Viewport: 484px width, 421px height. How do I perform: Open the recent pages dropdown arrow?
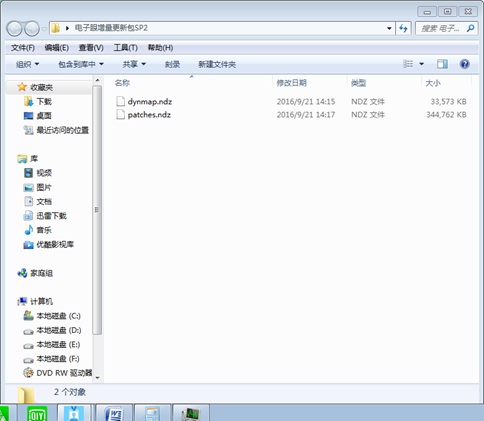pyautogui.click(x=44, y=29)
